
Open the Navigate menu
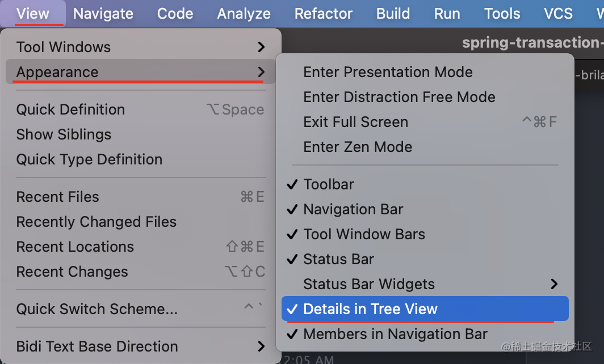pos(103,14)
